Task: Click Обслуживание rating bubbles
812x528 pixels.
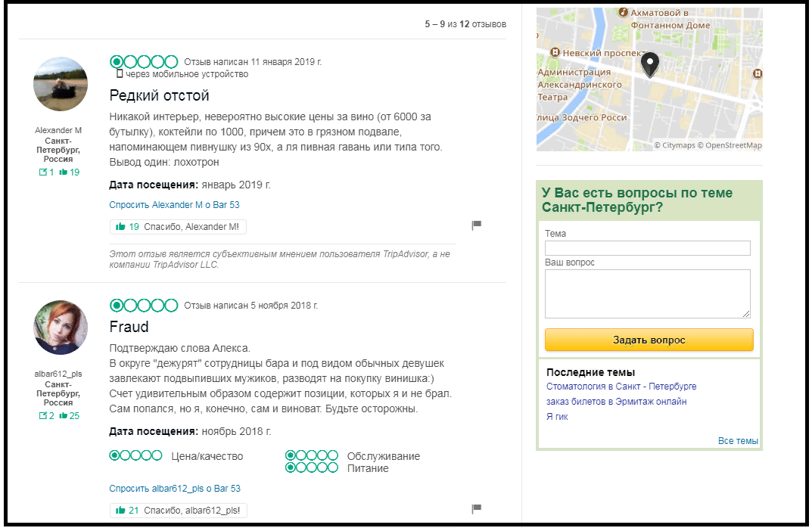Action: click(312, 455)
